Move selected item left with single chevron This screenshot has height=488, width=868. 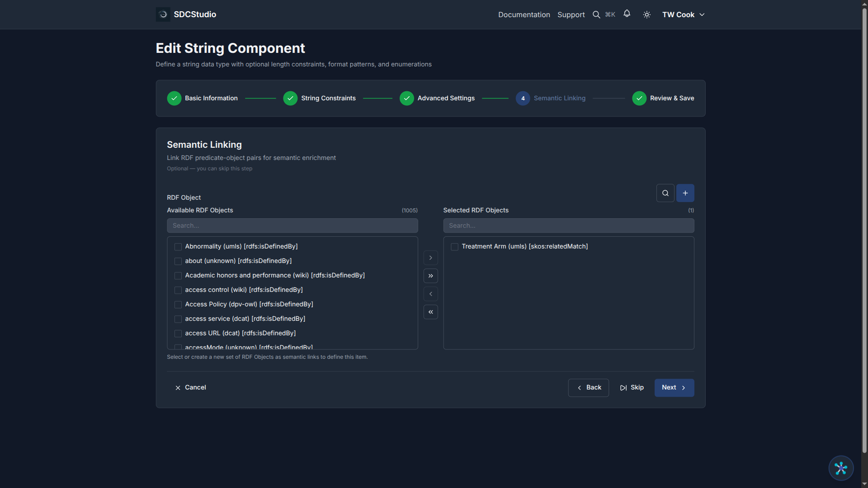pyautogui.click(x=430, y=294)
